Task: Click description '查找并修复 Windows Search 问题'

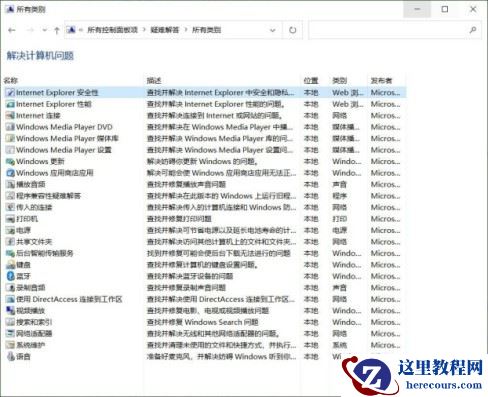Action: click(x=203, y=322)
